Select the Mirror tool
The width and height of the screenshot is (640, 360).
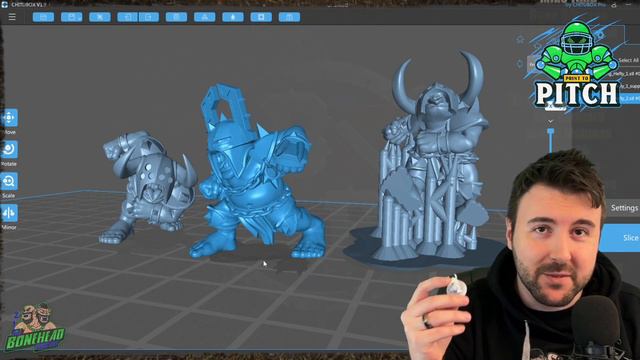pyautogui.click(x=9, y=213)
